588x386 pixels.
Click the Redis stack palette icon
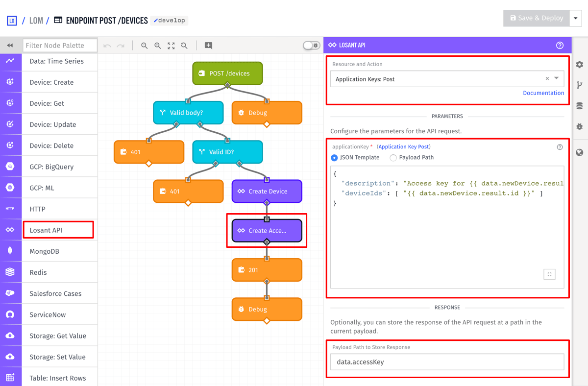10,272
